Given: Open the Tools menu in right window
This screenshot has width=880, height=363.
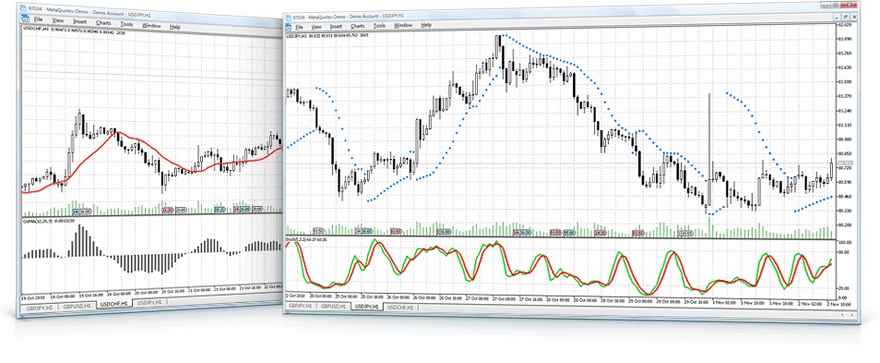Looking at the screenshot, I should point(379,26).
